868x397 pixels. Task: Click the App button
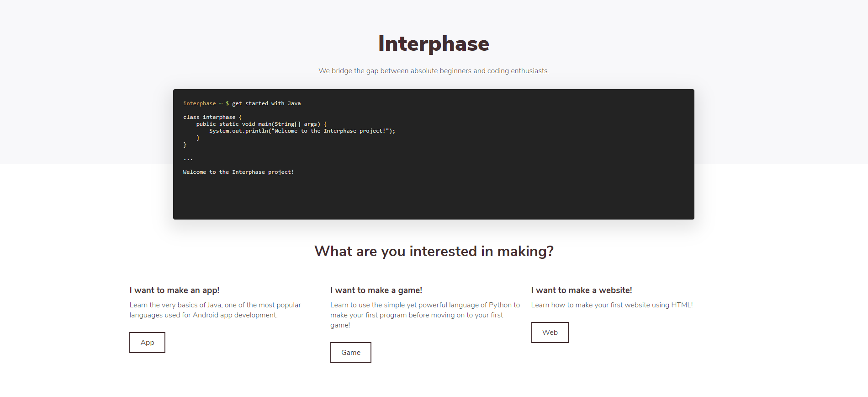click(x=147, y=342)
